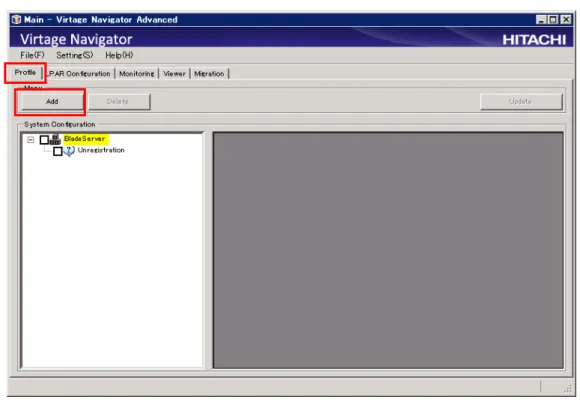This screenshot has width=580, height=400.
Task: Click the Virtage Navigator title bar app icon
Action: [x=16, y=19]
